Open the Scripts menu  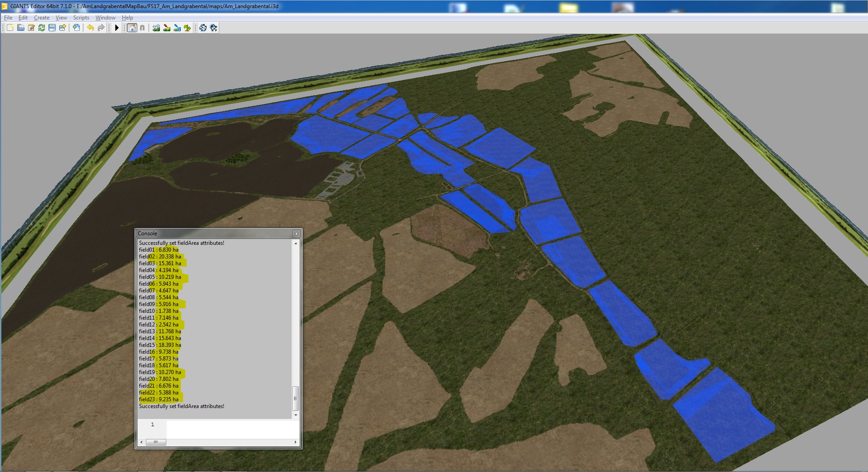81,18
